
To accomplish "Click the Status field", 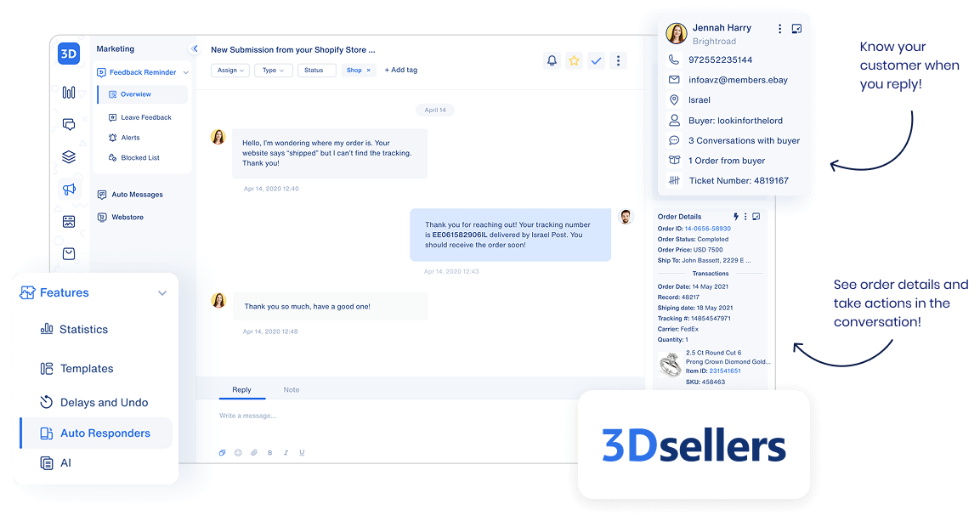I will [317, 70].
